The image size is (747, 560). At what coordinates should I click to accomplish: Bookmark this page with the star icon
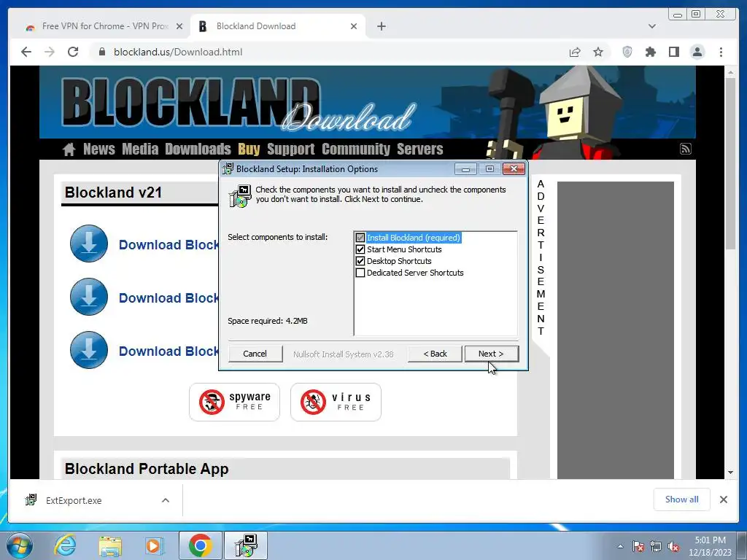tap(598, 52)
